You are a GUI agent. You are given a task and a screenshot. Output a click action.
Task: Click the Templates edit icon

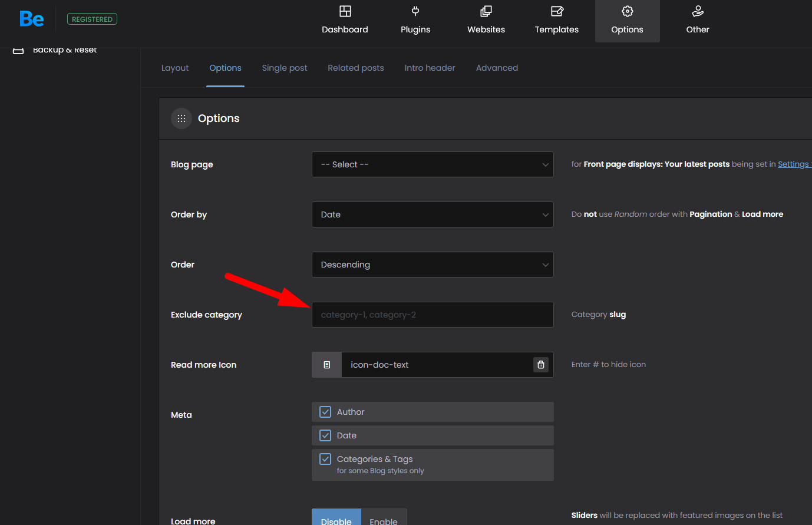[557, 11]
